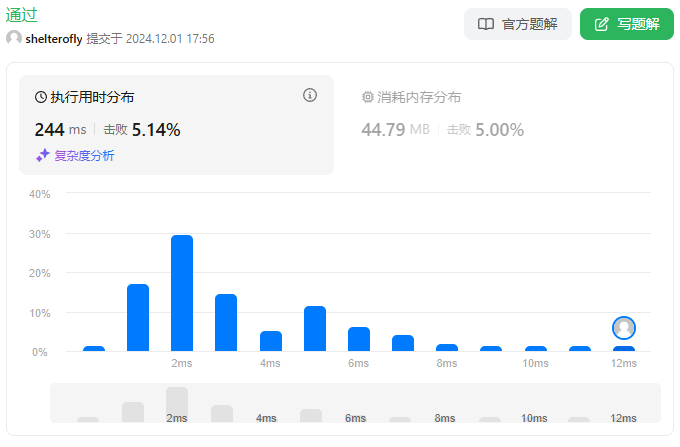Open the 复杂度分析 complexity analysis link
This screenshot has width=680, height=447.
(x=84, y=155)
